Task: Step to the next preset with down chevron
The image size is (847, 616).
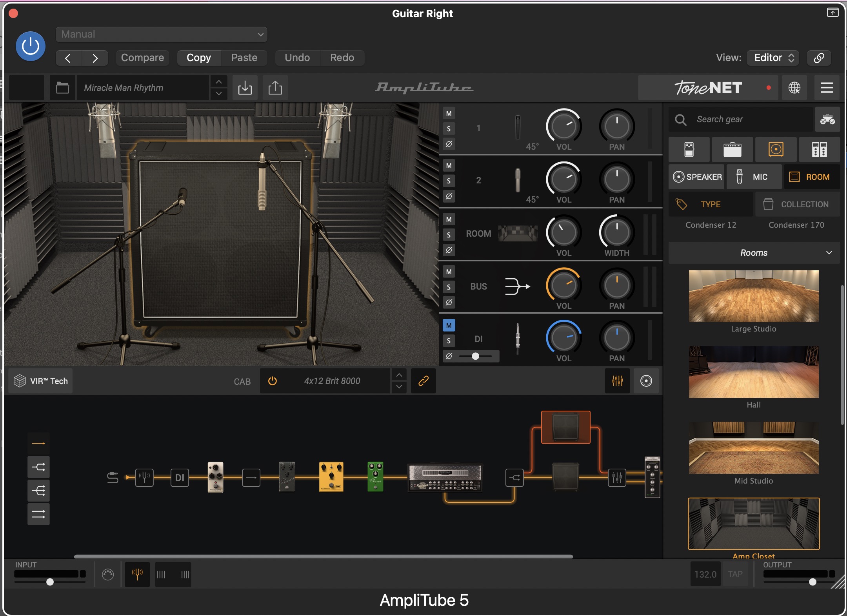Action: [x=219, y=94]
